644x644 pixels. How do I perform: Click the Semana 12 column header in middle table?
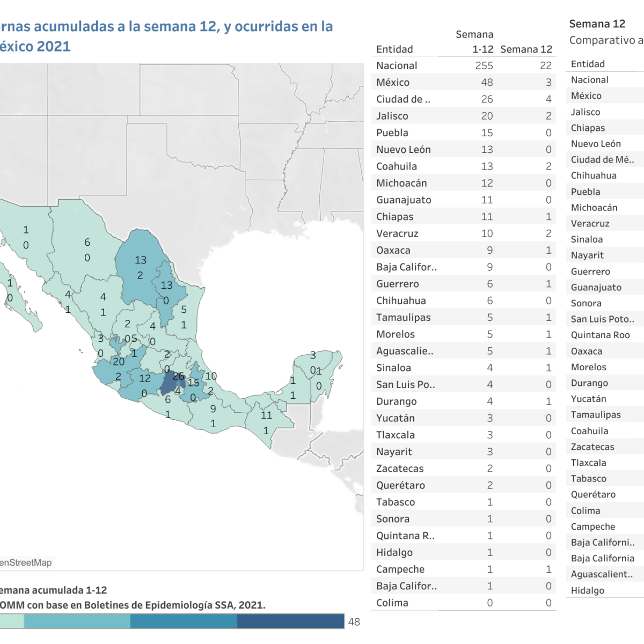point(526,49)
